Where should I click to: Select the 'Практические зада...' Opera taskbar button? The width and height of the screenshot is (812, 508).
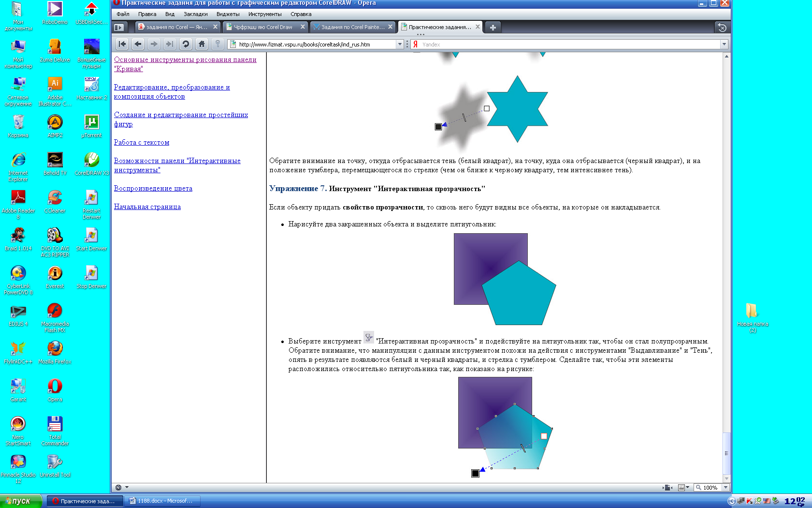[85, 501]
